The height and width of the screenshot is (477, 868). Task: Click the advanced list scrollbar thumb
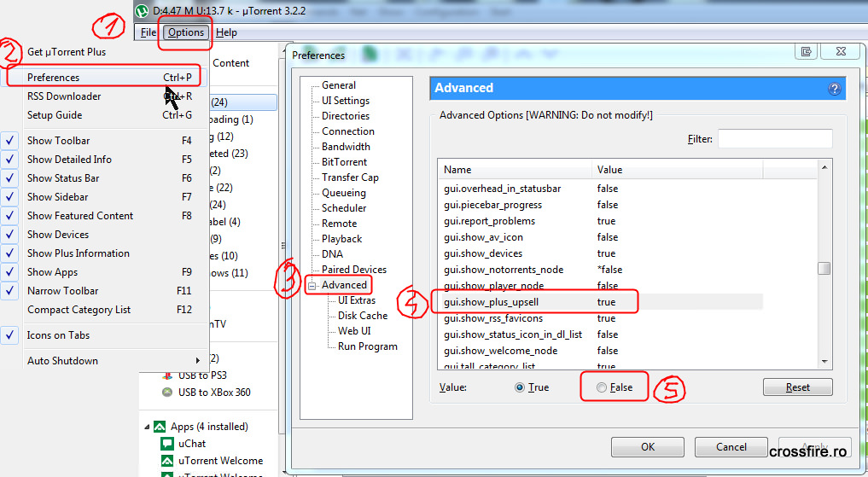tap(824, 269)
